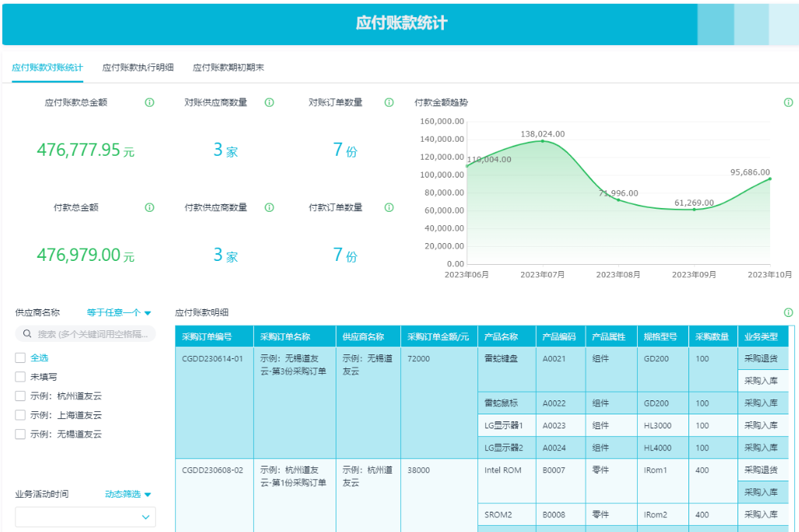Click info icon for 付款金额趋势 chart
The height and width of the screenshot is (532, 799).
point(788,102)
